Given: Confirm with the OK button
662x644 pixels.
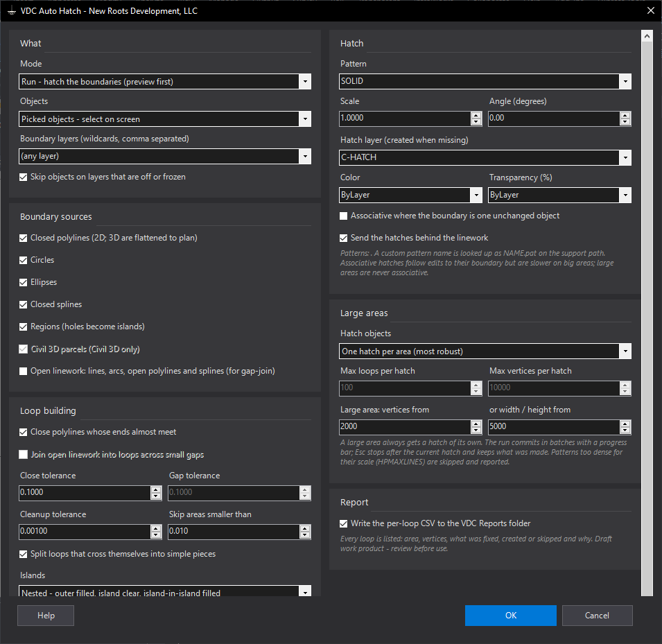Looking at the screenshot, I should point(510,616).
